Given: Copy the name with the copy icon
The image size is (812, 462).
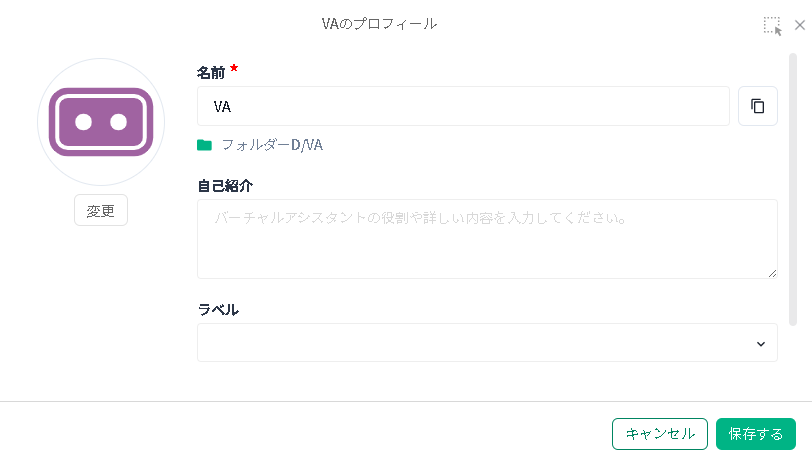Looking at the screenshot, I should [x=758, y=106].
